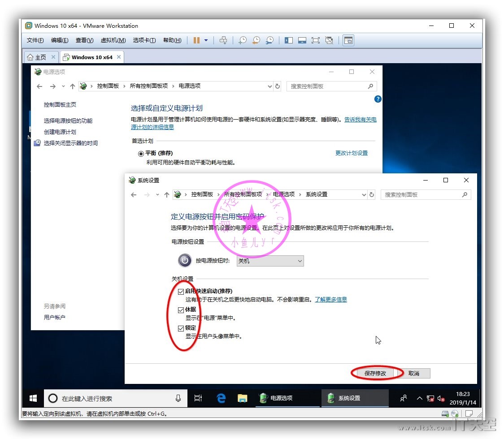Open 控制面板主页 in the sidebar
Viewport: 504px width, 439px height.
[60, 105]
